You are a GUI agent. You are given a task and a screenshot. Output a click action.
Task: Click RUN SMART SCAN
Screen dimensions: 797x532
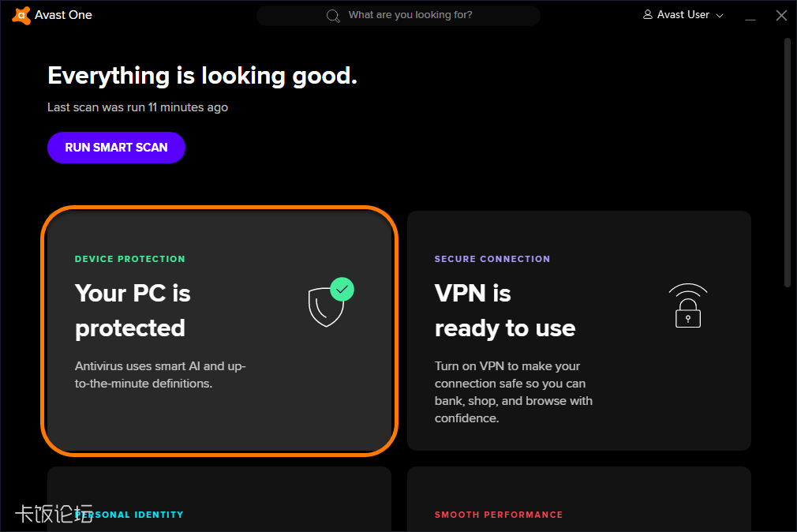point(116,148)
